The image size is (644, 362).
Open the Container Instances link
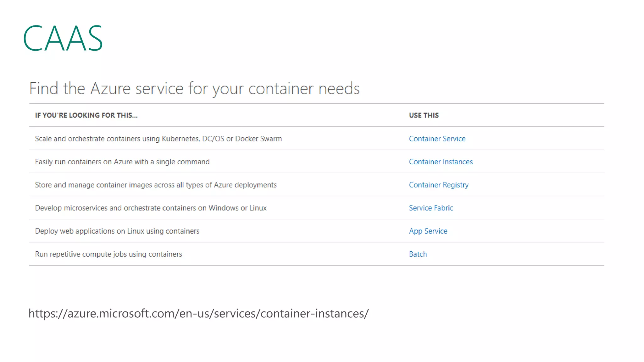pyautogui.click(x=441, y=162)
